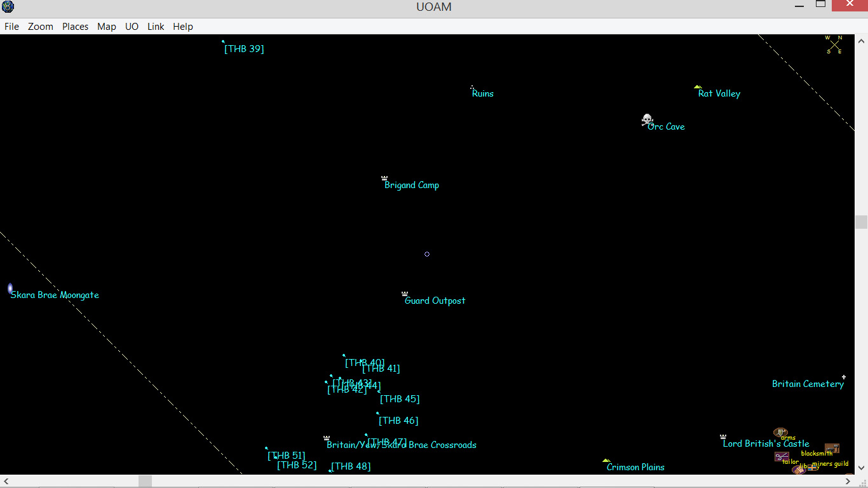Viewport: 868px width, 488px height.
Task: Click the Rat Valley mountain icon
Action: [x=698, y=87]
